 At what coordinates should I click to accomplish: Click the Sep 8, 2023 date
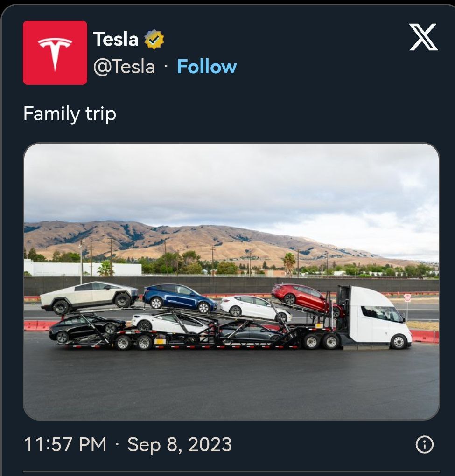click(179, 445)
